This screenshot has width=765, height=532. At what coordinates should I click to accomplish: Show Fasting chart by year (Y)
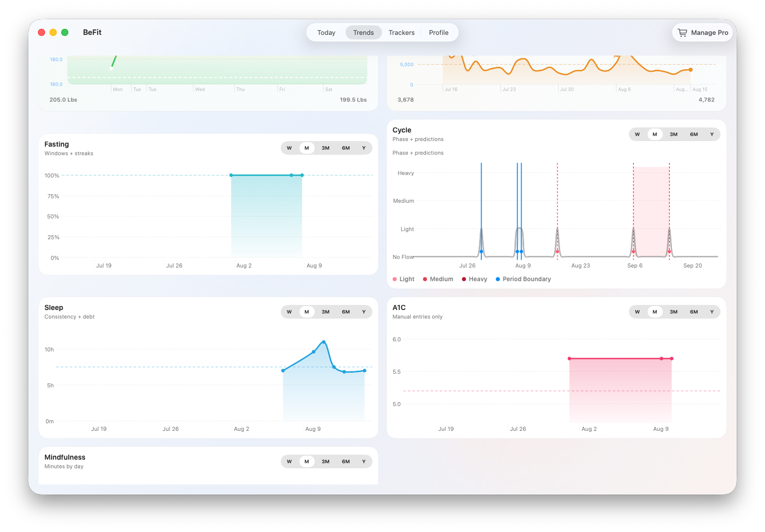[x=364, y=148]
